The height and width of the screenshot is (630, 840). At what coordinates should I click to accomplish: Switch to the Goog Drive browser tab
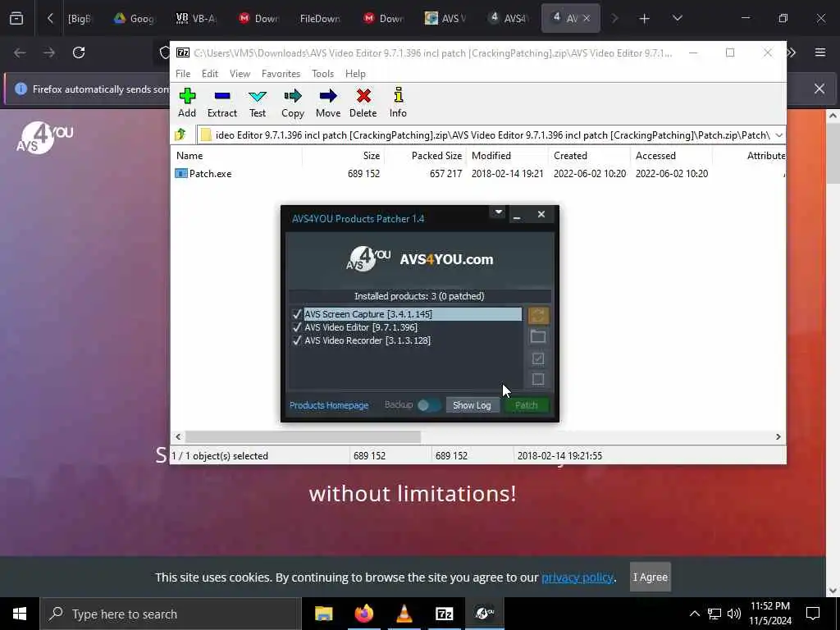tap(134, 19)
